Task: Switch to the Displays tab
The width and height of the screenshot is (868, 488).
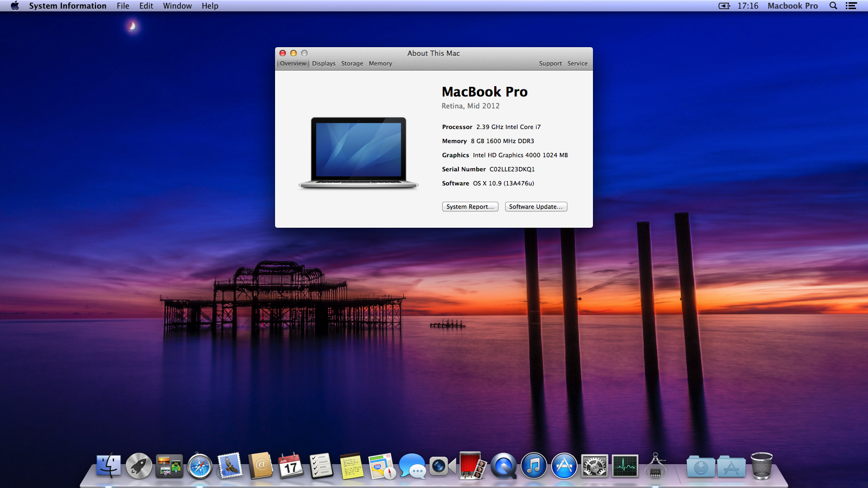Action: click(324, 63)
